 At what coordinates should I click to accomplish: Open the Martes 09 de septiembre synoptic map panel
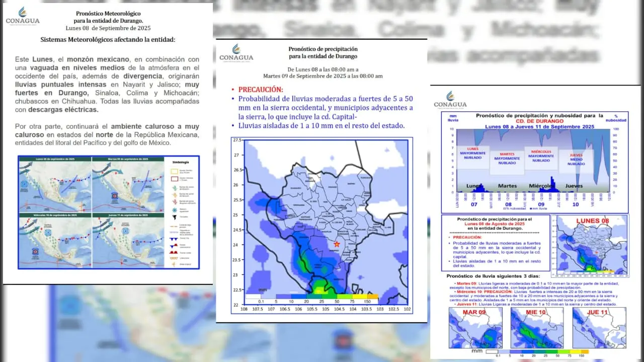click(x=128, y=184)
